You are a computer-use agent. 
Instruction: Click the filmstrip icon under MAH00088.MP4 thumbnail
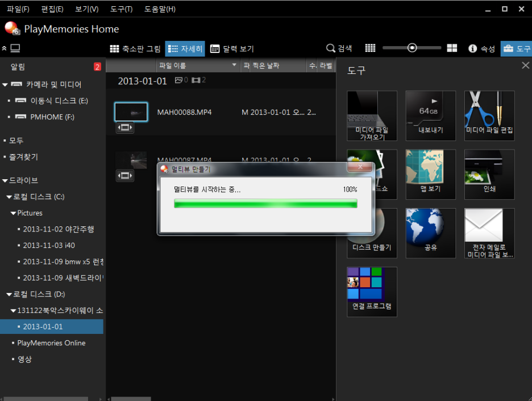tap(124, 127)
